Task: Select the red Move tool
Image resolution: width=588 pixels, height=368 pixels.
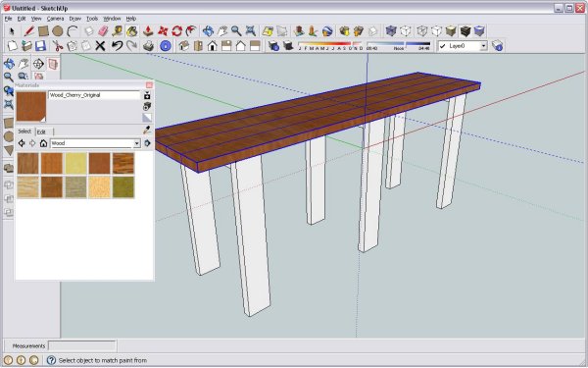Action: [163, 31]
